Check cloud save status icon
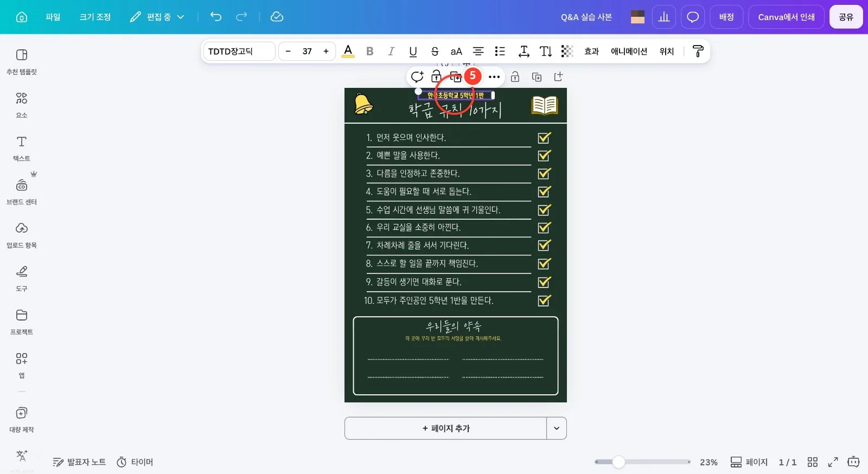Viewport: 868px width, 474px height. [x=277, y=17]
